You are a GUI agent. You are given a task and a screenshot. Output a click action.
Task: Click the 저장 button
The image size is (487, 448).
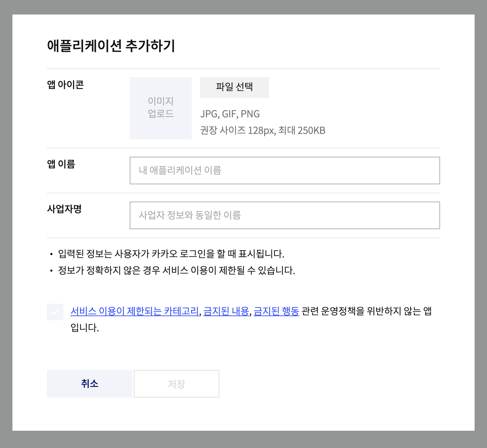pos(177,384)
